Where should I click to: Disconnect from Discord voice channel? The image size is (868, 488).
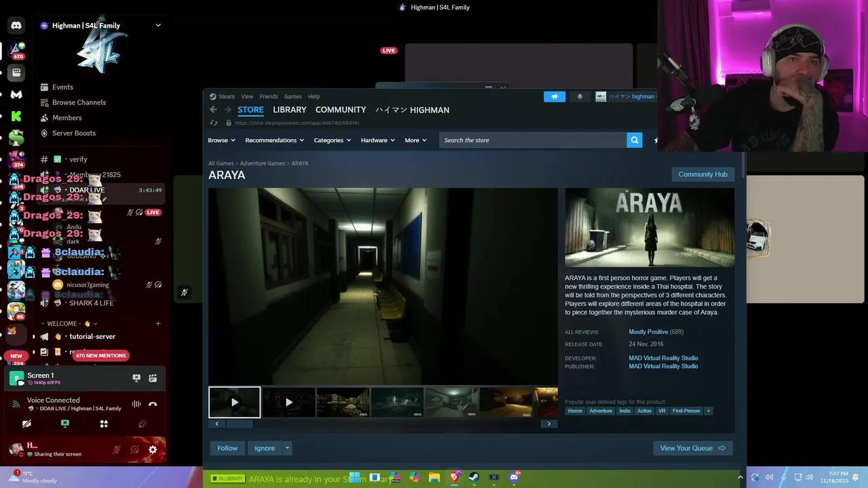click(153, 404)
